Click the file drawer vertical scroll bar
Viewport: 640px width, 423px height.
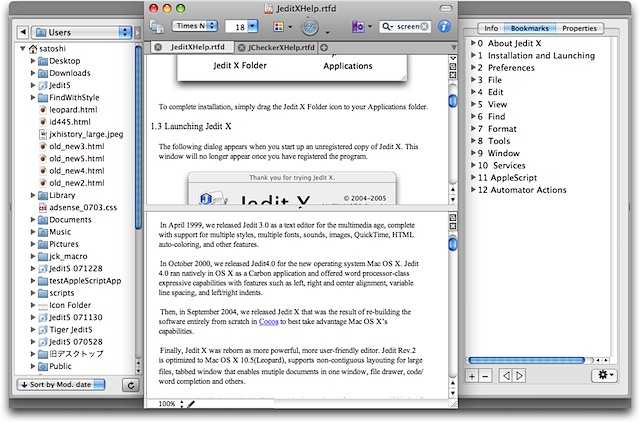(138, 139)
